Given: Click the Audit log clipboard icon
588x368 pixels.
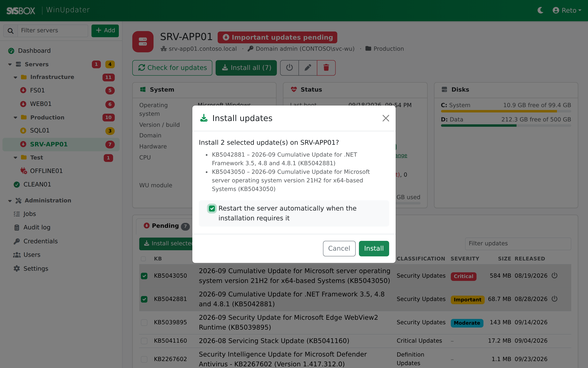Looking at the screenshot, I should 17,227.
